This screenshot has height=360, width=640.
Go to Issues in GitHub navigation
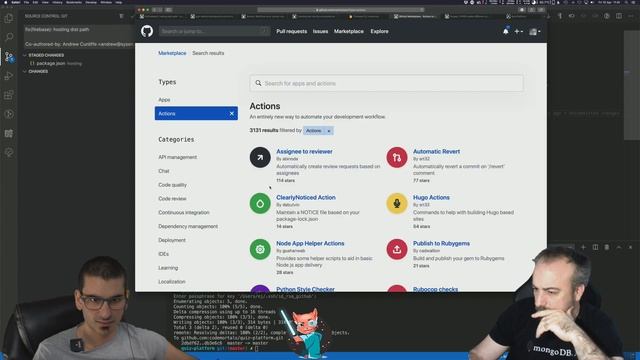(320, 31)
